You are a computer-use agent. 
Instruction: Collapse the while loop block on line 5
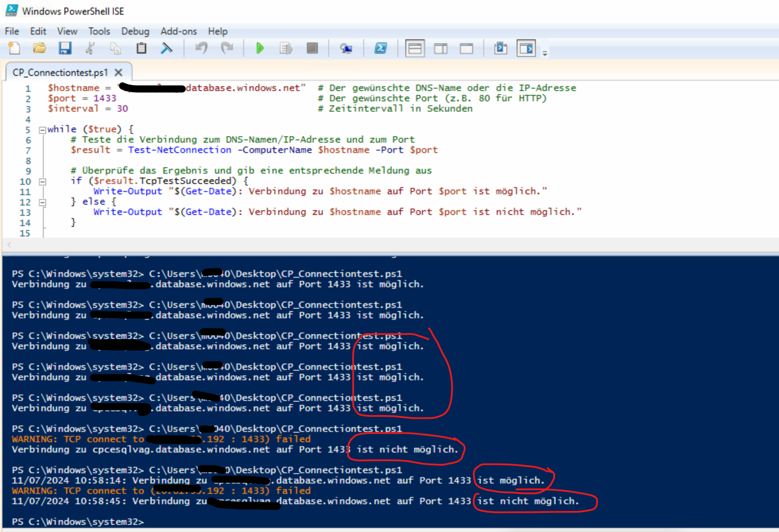[x=42, y=130]
